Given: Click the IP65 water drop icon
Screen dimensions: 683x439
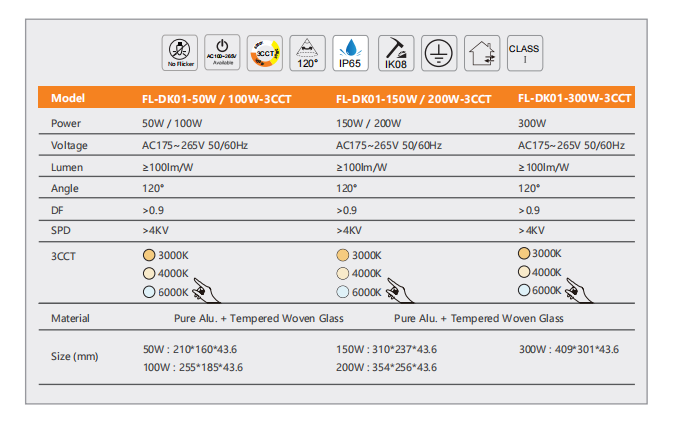Looking at the screenshot, I should [x=351, y=53].
